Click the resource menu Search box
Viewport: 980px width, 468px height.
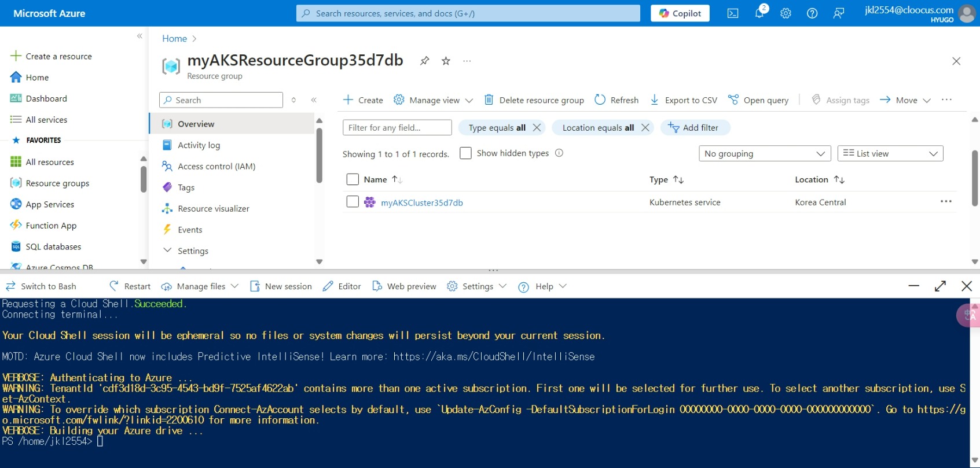pyautogui.click(x=221, y=100)
